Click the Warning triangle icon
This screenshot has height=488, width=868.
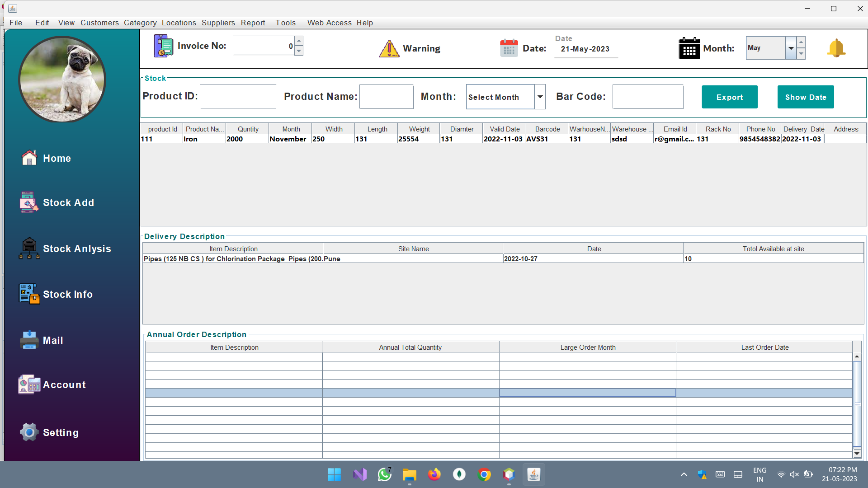[389, 48]
